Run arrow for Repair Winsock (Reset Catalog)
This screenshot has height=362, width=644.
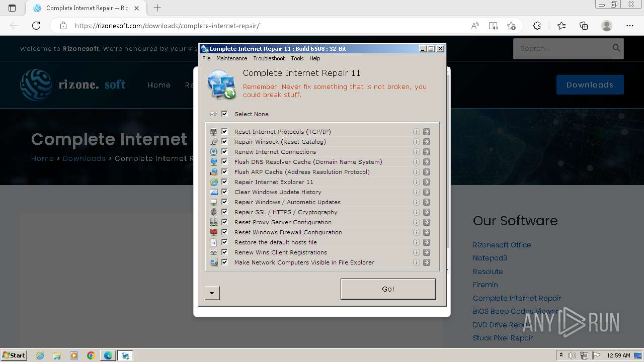pyautogui.click(x=427, y=142)
